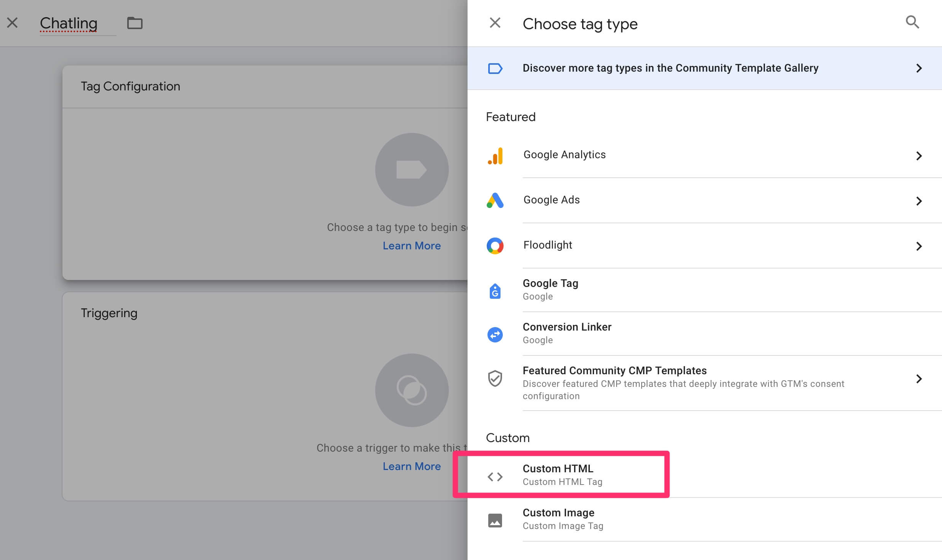Click the Google Tag icon
Image resolution: width=942 pixels, height=560 pixels.
point(495,291)
